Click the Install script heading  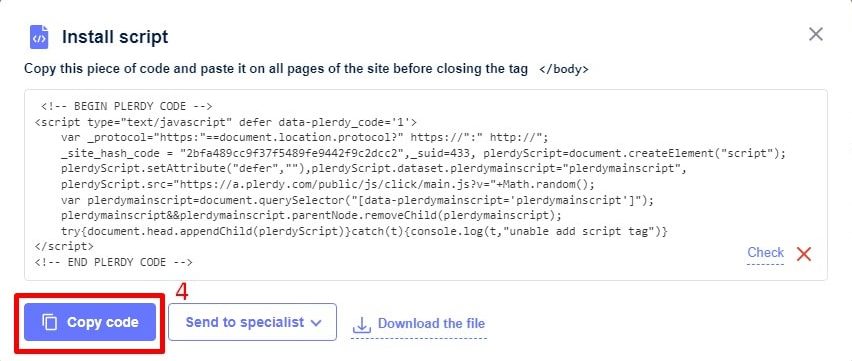click(x=115, y=37)
